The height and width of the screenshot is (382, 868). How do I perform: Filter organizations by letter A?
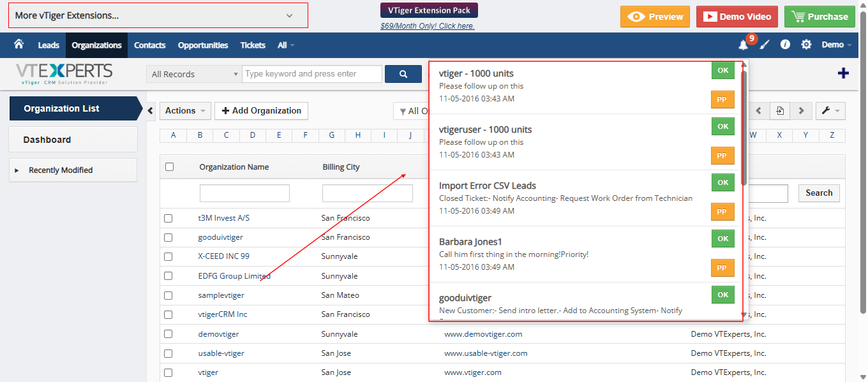coord(174,135)
